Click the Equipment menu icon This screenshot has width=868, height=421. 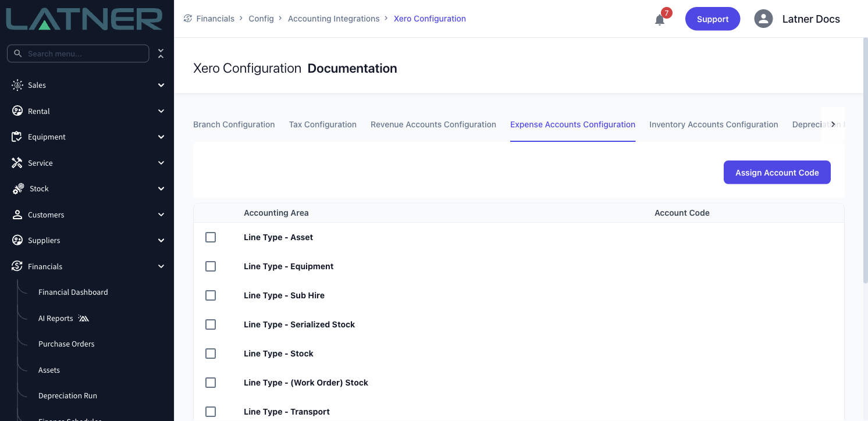pos(17,137)
